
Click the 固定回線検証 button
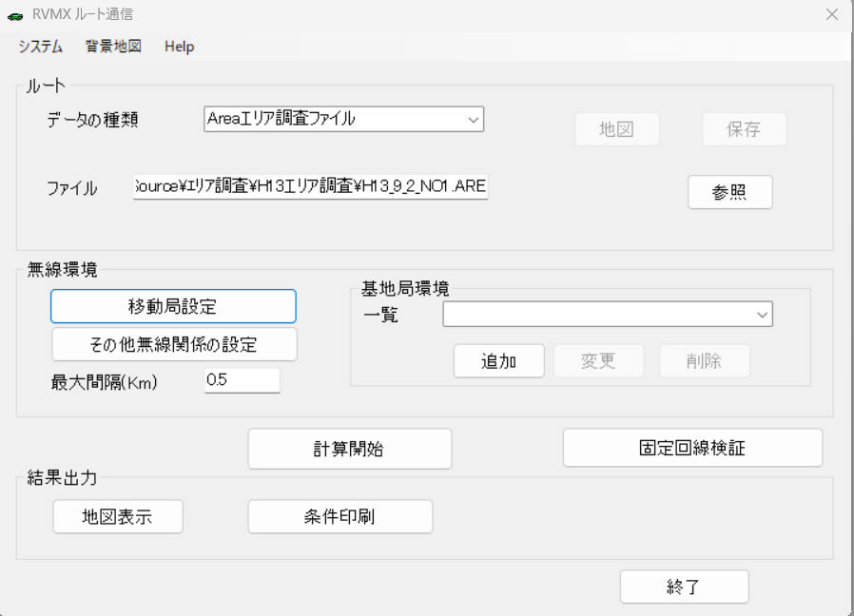[691, 448]
